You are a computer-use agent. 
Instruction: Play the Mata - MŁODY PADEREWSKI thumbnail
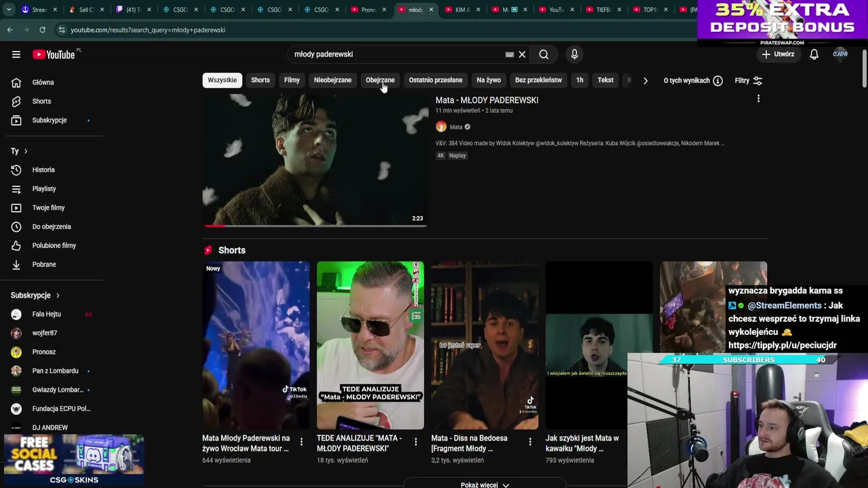315,159
